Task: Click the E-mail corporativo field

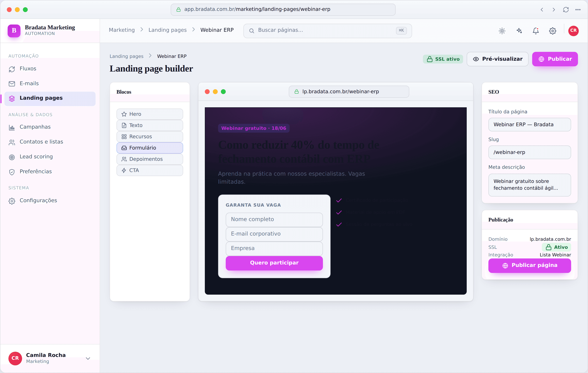Action: pos(274,234)
